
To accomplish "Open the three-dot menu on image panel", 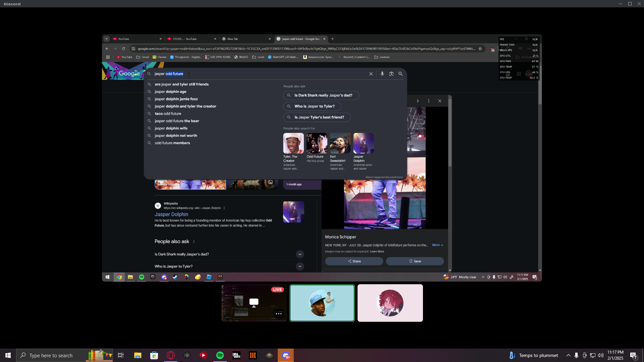I will pos(429,101).
